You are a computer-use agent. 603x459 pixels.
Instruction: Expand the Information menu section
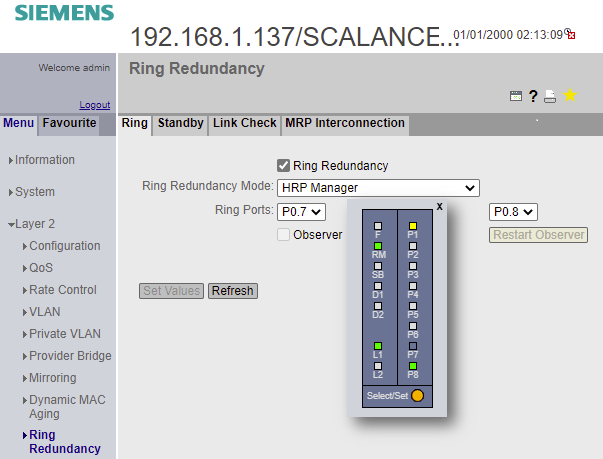point(44,160)
